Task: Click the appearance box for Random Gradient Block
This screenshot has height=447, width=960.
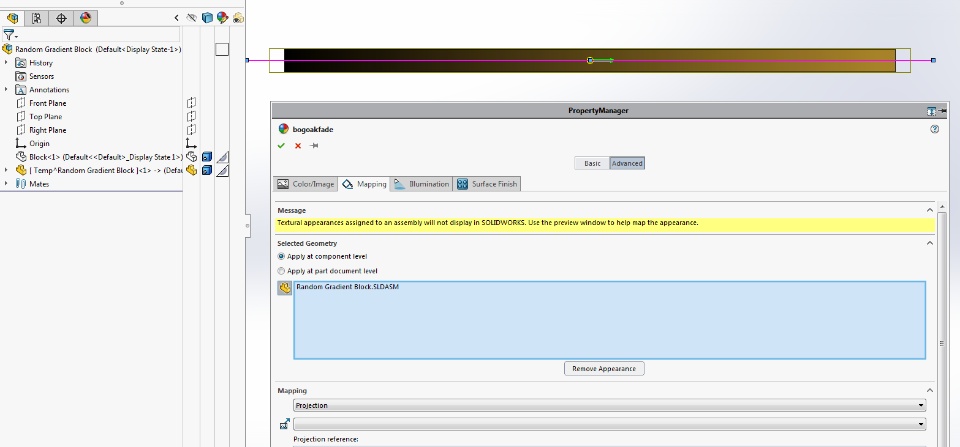Action: tap(222, 50)
